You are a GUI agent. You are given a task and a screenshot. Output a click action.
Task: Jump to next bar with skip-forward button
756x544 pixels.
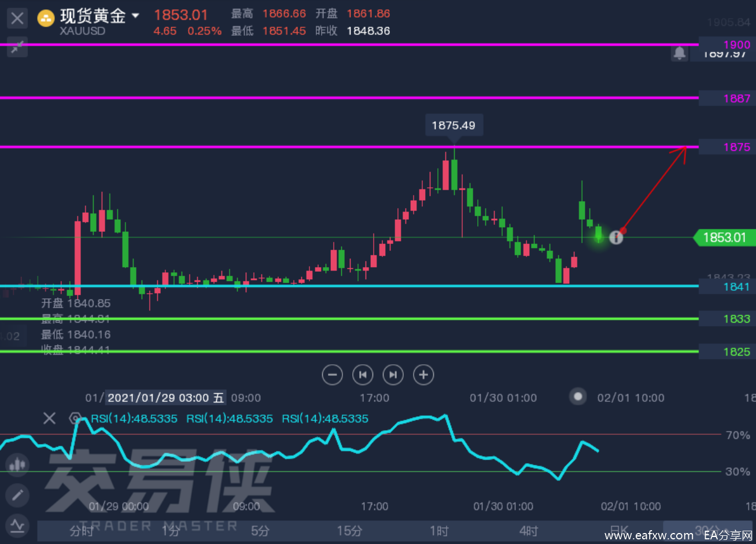393,375
